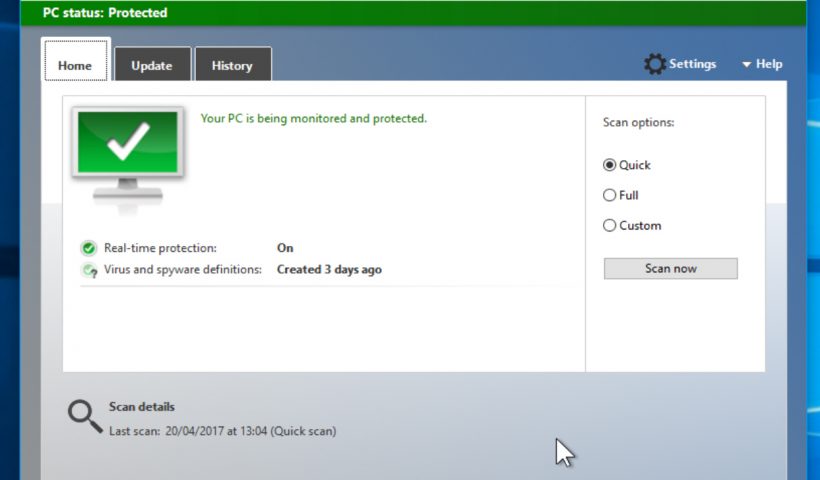Click the Scan details magnifying glass icon
Screen dimensions: 820x480
(x=85, y=417)
